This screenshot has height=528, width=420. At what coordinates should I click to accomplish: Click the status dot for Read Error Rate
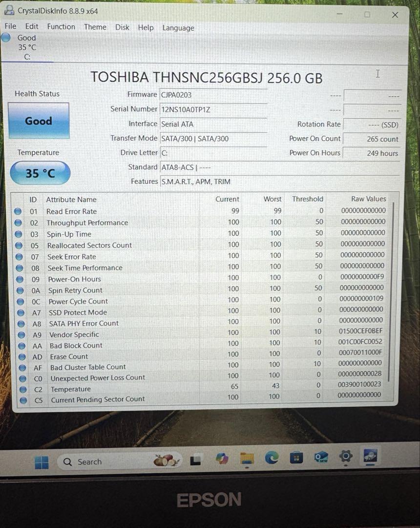18,212
